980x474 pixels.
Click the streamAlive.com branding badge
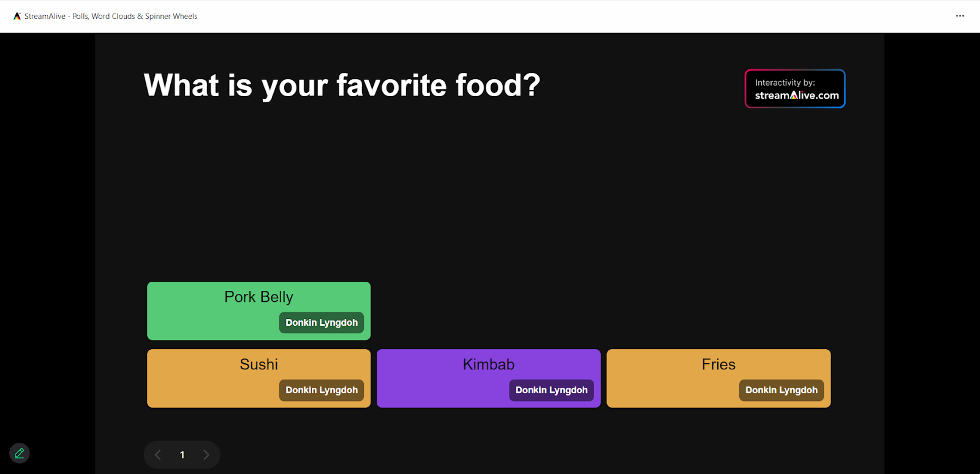pos(795,89)
